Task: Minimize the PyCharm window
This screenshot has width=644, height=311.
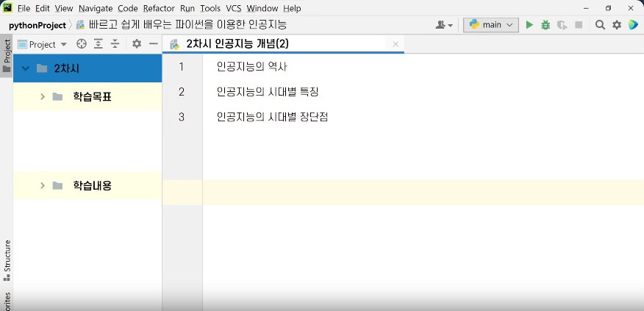Action: point(586,8)
